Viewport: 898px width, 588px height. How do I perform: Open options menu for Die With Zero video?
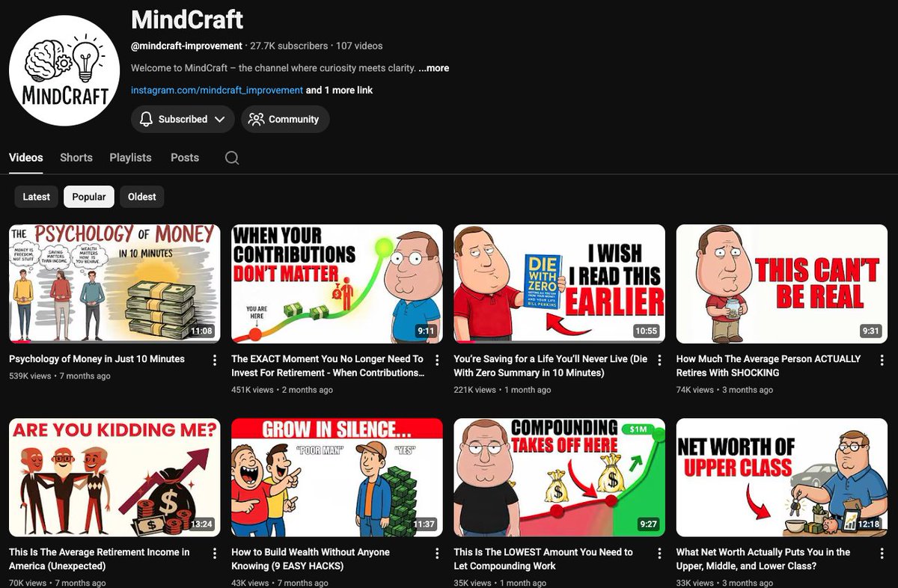tap(659, 360)
